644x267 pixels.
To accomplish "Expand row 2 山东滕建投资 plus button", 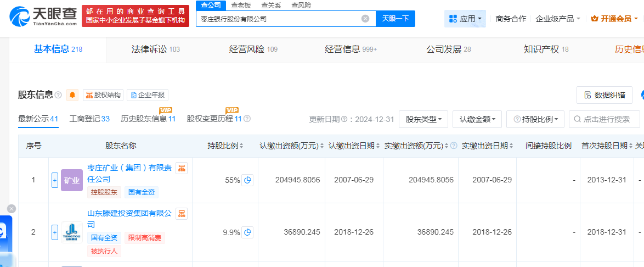I will (55, 232).
